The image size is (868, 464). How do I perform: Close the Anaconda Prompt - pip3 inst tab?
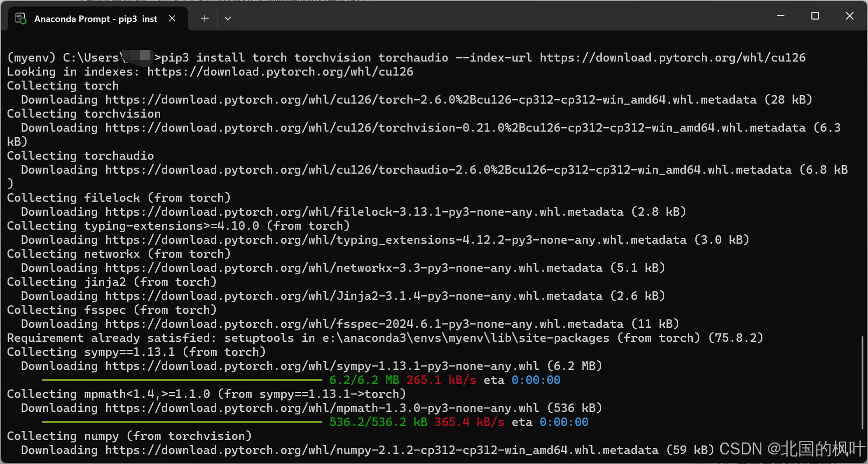tap(172, 18)
